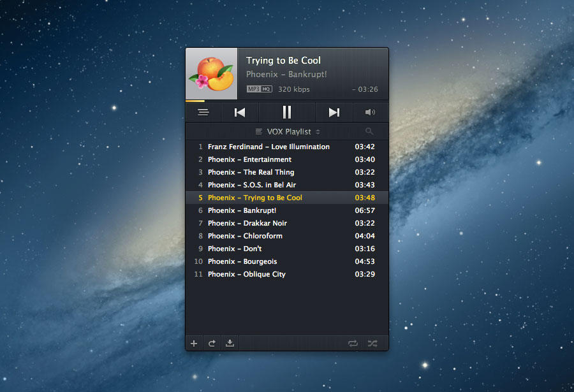The width and height of the screenshot is (574, 392).
Task: Pause the current song
Action: pyautogui.click(x=287, y=112)
